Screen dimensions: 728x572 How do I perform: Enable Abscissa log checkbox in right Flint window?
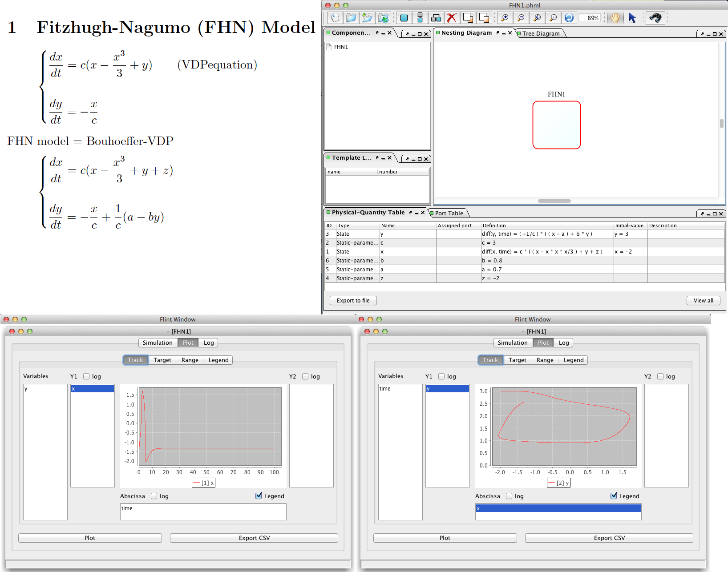tap(509, 496)
